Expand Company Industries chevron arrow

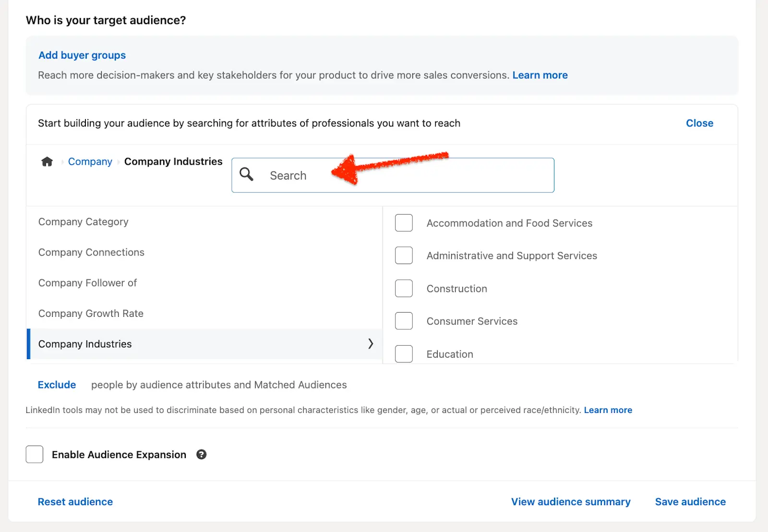pos(370,344)
